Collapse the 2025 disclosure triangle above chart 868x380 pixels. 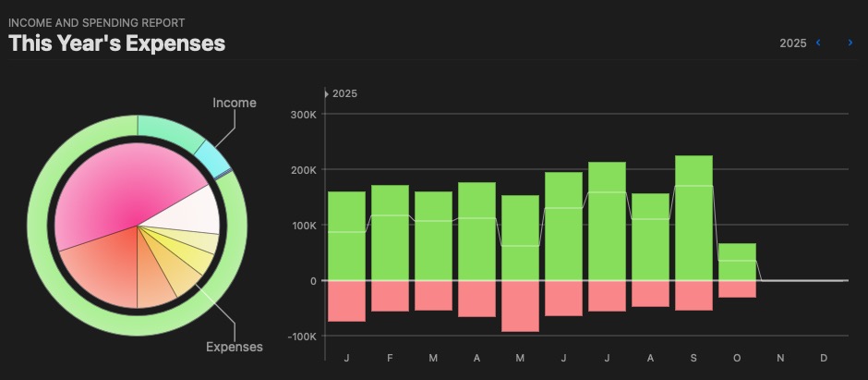[x=327, y=93]
